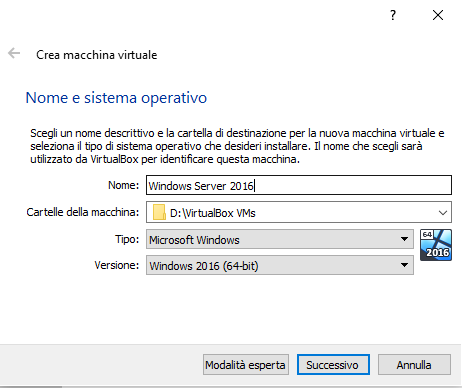This screenshot has height=388, width=462.
Task: Close the Crea macchina virtuale dialog
Action: (438, 15)
